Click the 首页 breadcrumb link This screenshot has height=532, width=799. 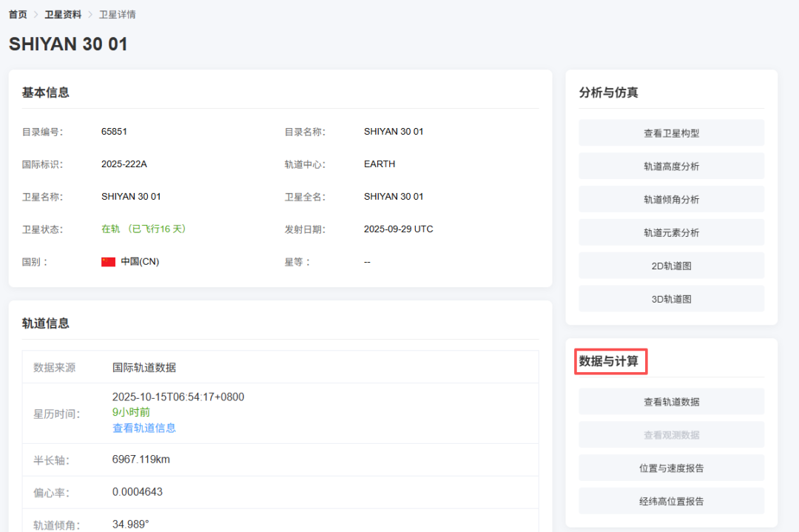tap(18, 15)
